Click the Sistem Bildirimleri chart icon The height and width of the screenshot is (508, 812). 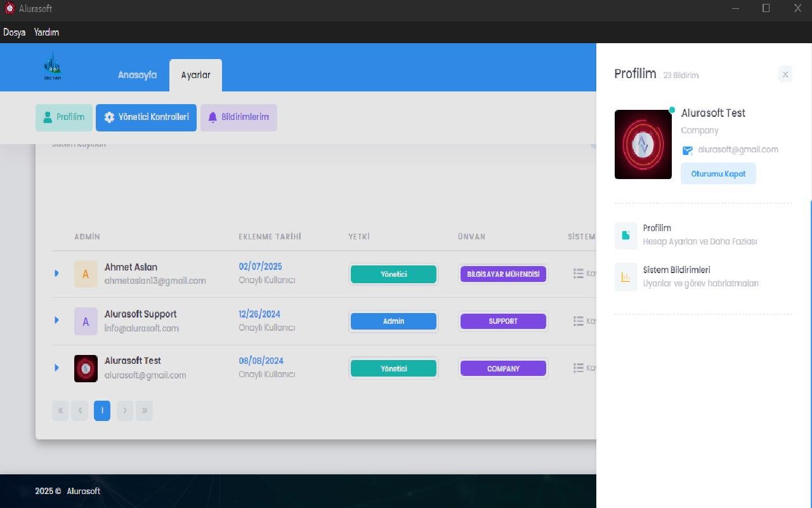[625, 277]
